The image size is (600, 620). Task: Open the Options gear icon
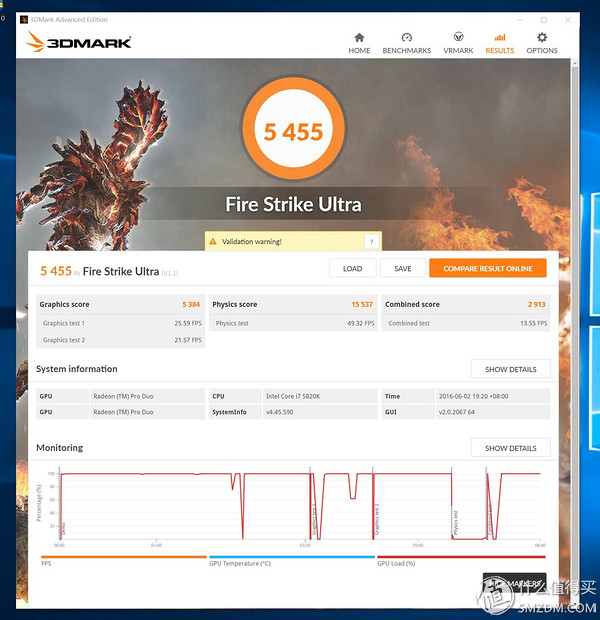coord(542,38)
